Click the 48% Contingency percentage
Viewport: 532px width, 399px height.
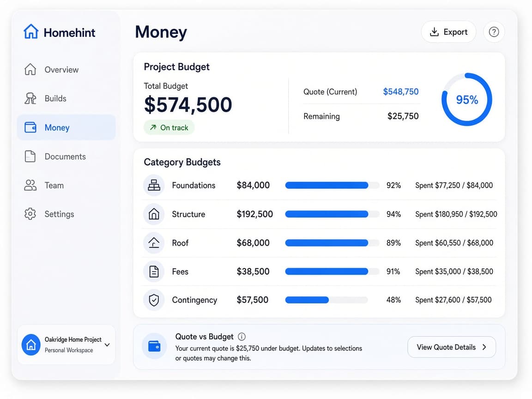click(x=393, y=300)
